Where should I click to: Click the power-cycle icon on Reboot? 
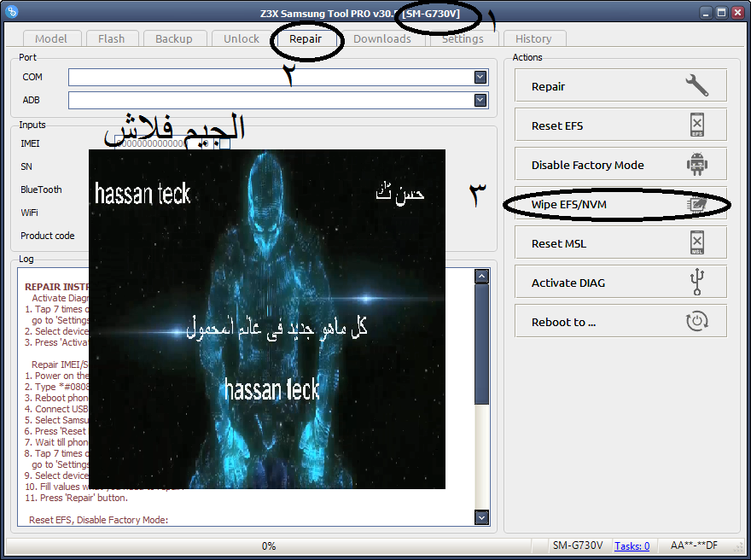coord(697,322)
